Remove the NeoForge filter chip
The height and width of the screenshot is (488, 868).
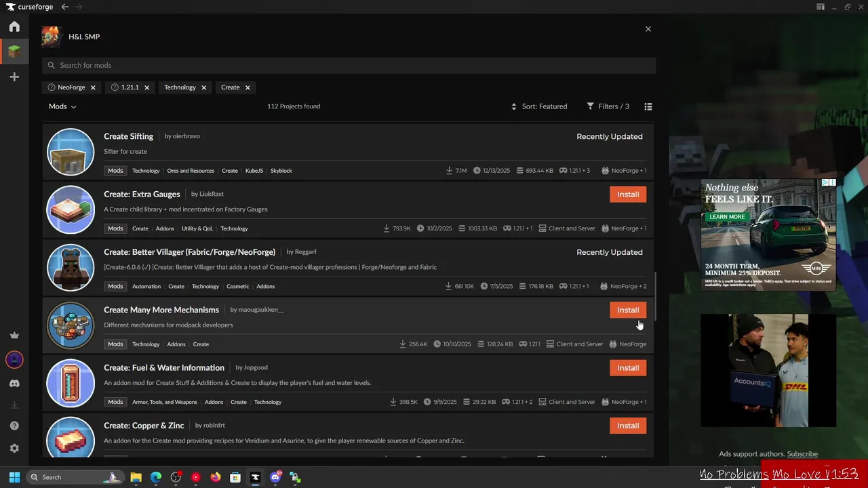point(93,87)
